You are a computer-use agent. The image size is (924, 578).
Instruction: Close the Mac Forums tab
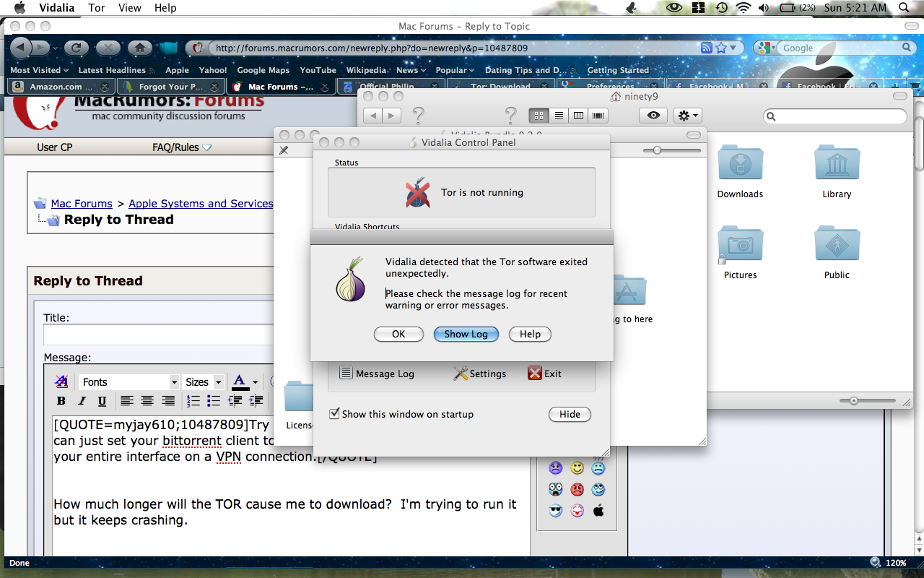coord(326,87)
